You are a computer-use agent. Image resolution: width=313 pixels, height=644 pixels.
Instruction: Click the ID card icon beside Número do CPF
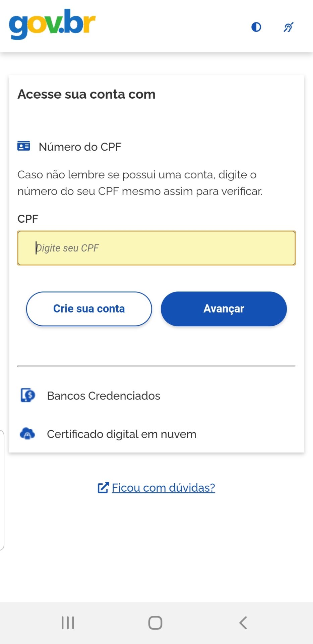click(x=24, y=146)
